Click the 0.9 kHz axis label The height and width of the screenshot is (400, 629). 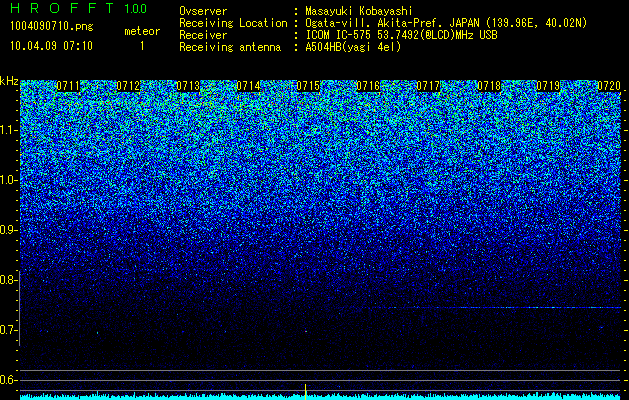point(8,230)
